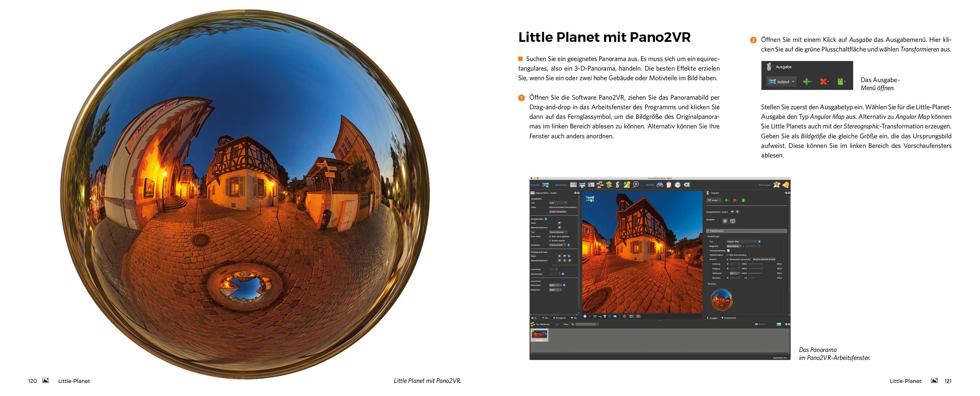Click the green plus to add an output format
Viewport: 980px width, 396px height.
click(727, 201)
